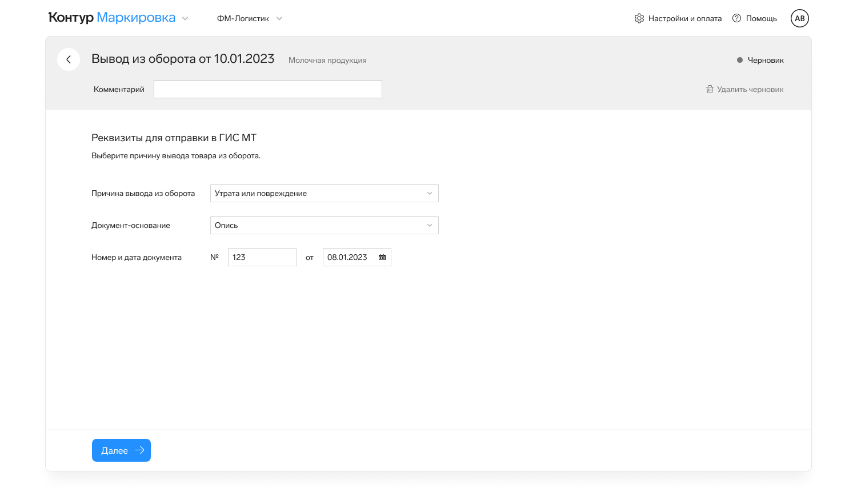
Task: Open the Причина вывода из оборота dropdown
Action: click(x=324, y=193)
